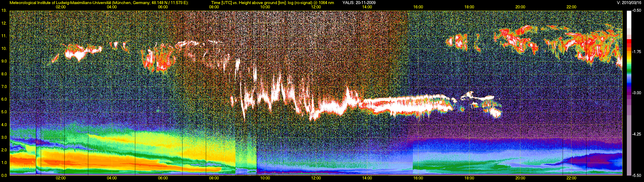Click the 'V: 2010/03/16' version label
The image size is (644, 182).
click(x=629, y=3)
